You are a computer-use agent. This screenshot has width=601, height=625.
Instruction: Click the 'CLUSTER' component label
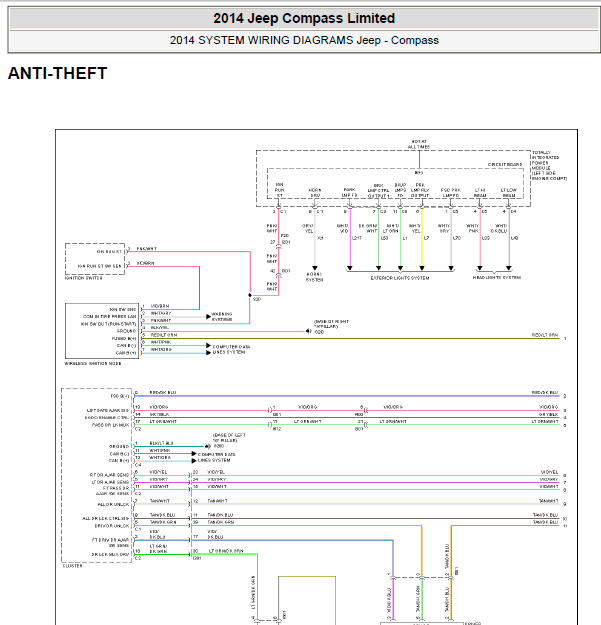point(73,566)
